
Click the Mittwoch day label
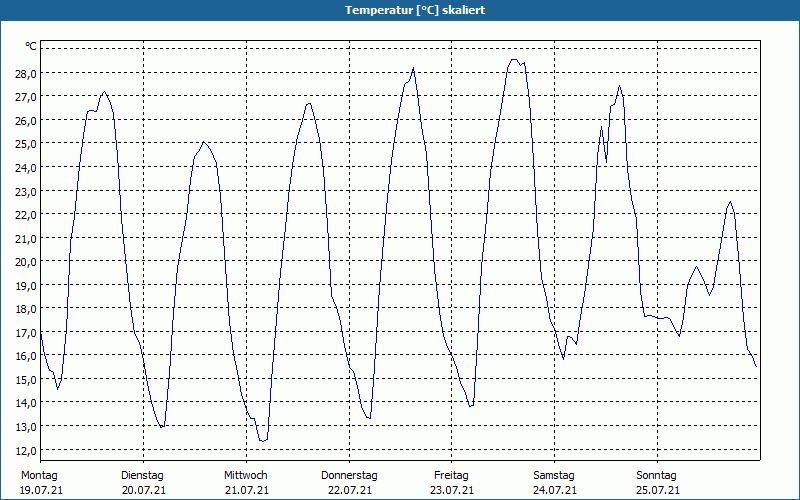click(x=246, y=476)
